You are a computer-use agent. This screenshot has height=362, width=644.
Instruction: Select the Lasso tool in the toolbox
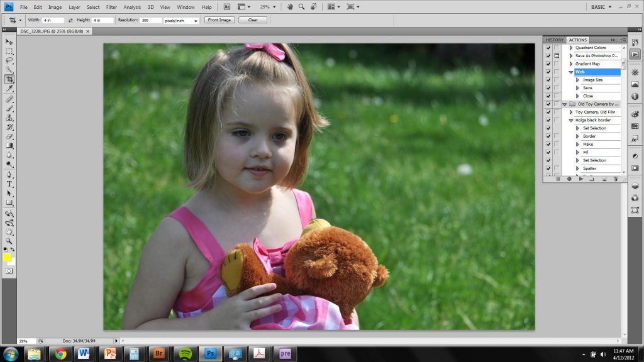(9, 60)
